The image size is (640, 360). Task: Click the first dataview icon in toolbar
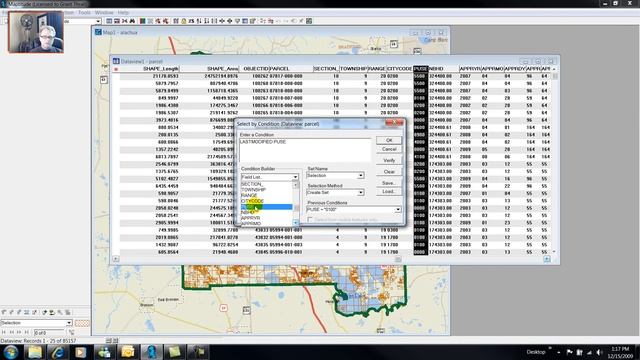tap(109, 21)
